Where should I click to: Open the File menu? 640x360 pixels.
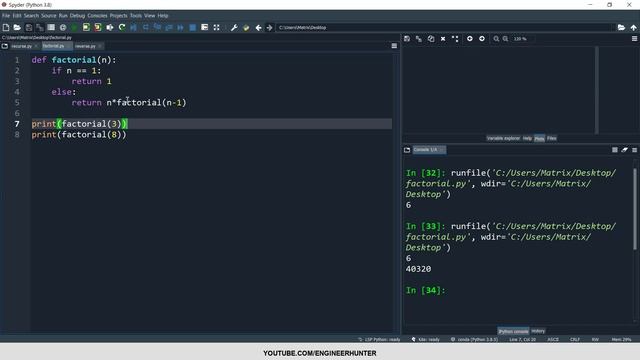tap(6, 16)
